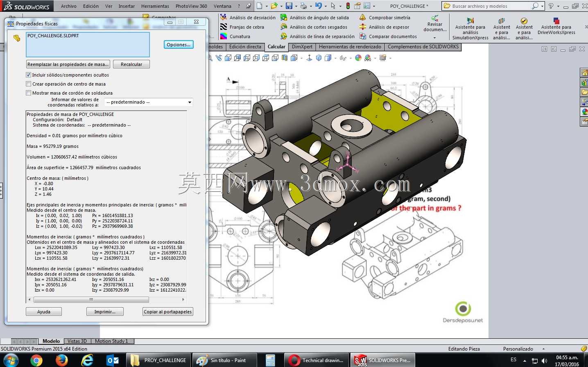Toggle section view in view toolbar

[285, 58]
